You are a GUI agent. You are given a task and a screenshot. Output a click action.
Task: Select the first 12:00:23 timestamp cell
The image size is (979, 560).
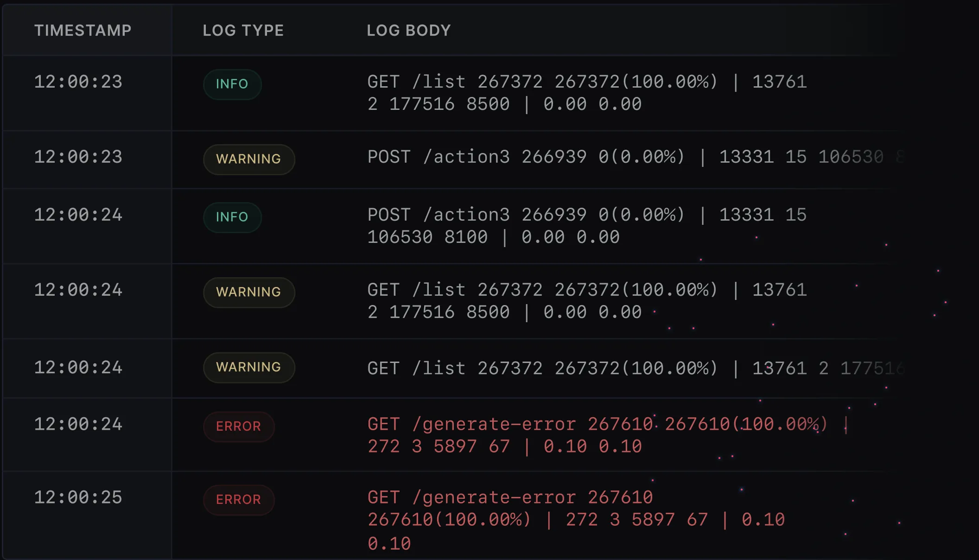pos(78,82)
